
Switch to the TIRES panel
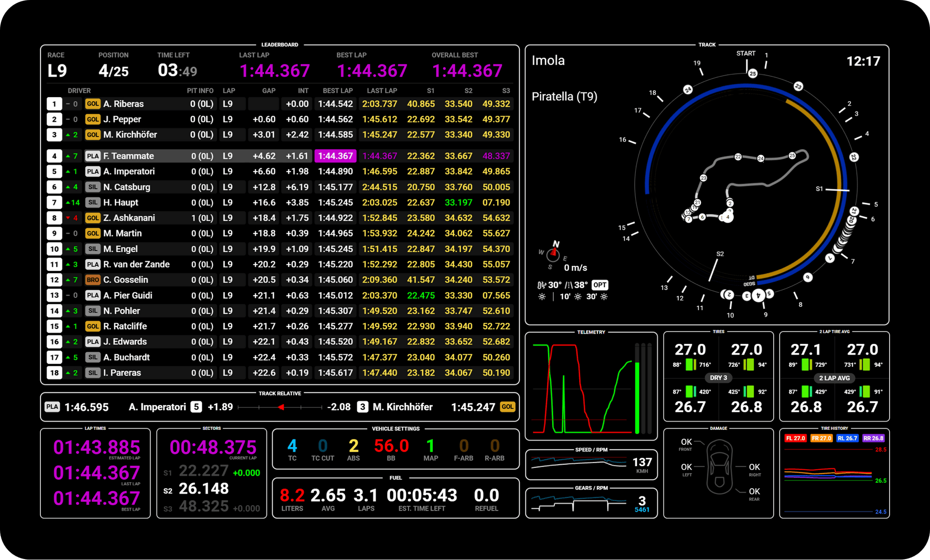(x=718, y=332)
